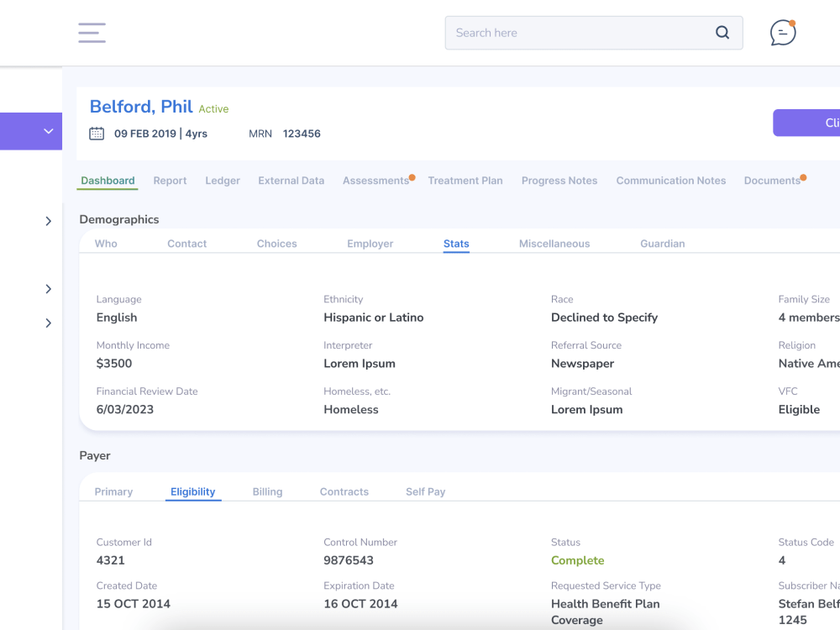Screen dimensions: 840x630
Task: Click Control Number value 9876543
Action: tap(349, 560)
